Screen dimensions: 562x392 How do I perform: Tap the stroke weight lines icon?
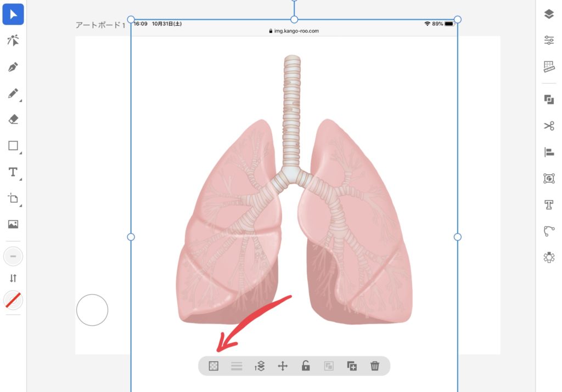[x=237, y=366]
